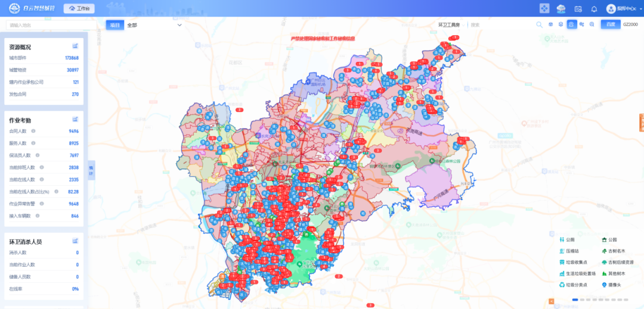Toggle 压缩站 layer in the legend

point(571,251)
